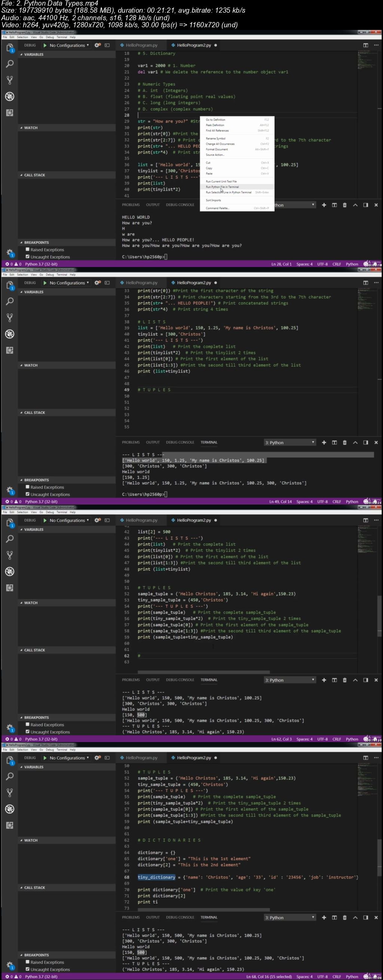383x980 pixels.
Task: Click selected tiny_dictionary on line 68
Action: click(x=156, y=877)
